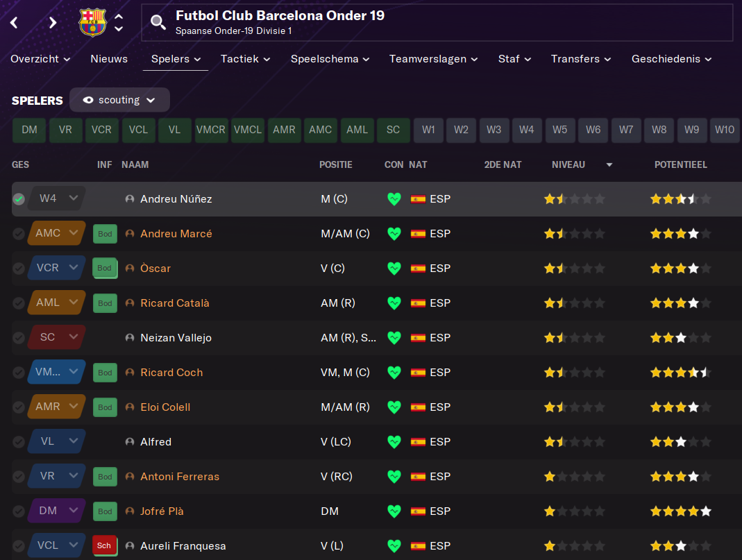Click the player icon beside Ricard Català
The image size is (742, 560).
(130, 303)
